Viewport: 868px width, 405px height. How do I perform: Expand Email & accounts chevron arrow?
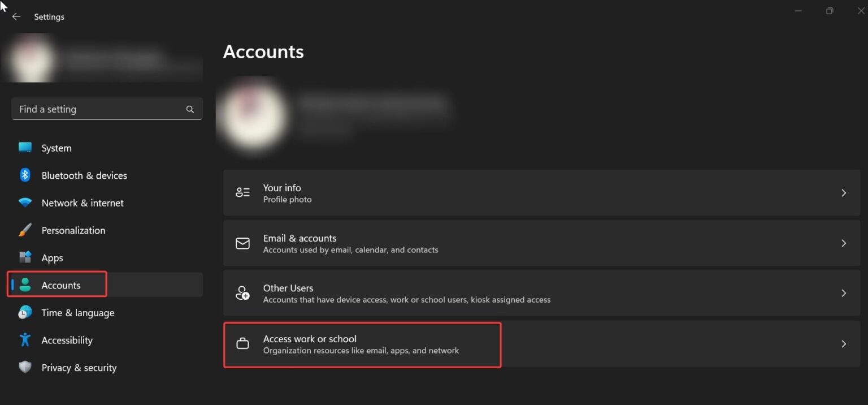[x=843, y=243]
